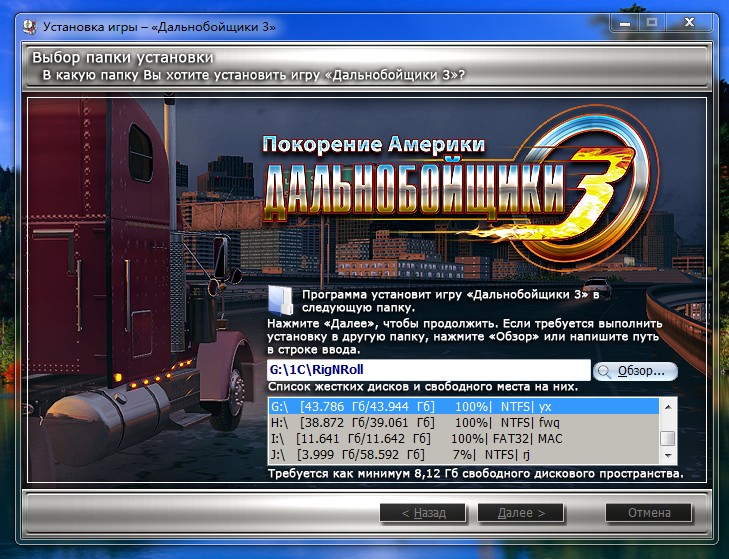729x559 pixels.
Task: Click the folder icon beside the install message
Action: (281, 300)
